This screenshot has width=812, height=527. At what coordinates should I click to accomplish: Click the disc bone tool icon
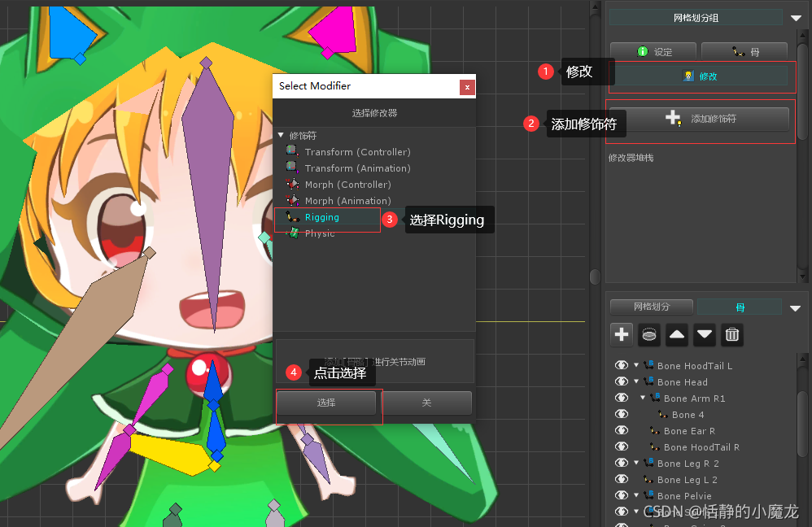(x=649, y=334)
